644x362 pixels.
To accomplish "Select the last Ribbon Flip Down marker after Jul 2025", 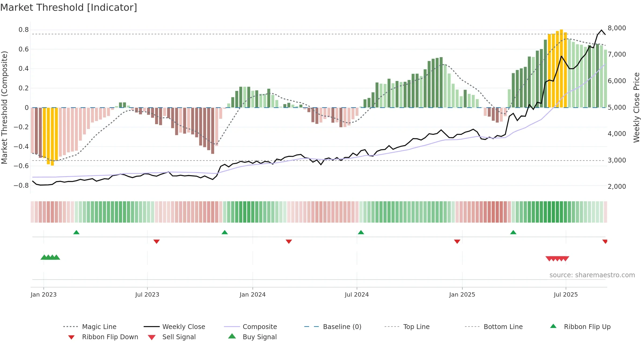I will pos(605,242).
